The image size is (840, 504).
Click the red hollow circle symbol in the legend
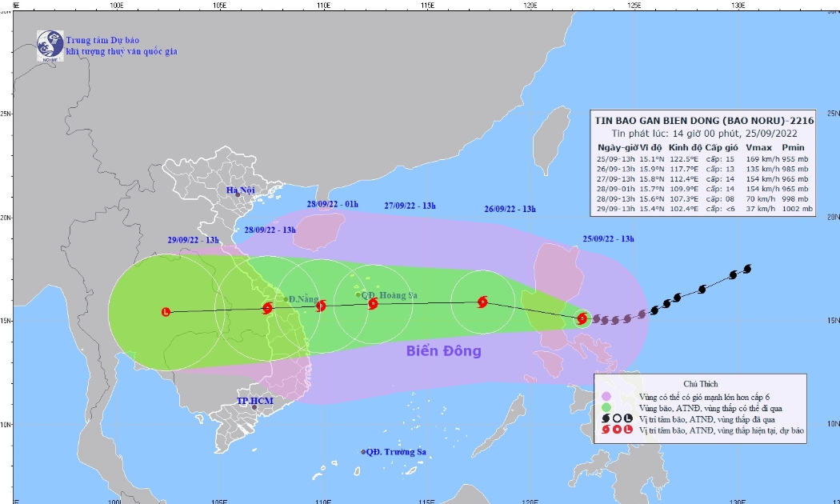[617, 430]
